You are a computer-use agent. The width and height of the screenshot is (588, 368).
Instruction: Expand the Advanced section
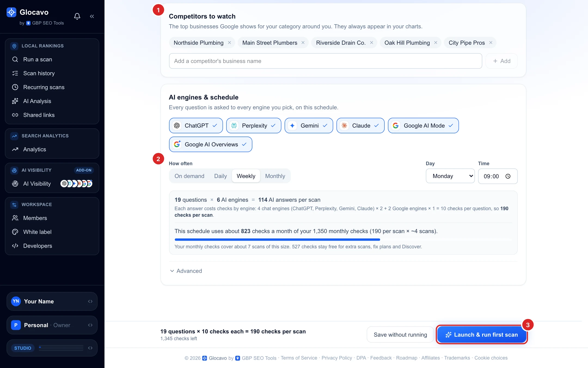coord(186,271)
